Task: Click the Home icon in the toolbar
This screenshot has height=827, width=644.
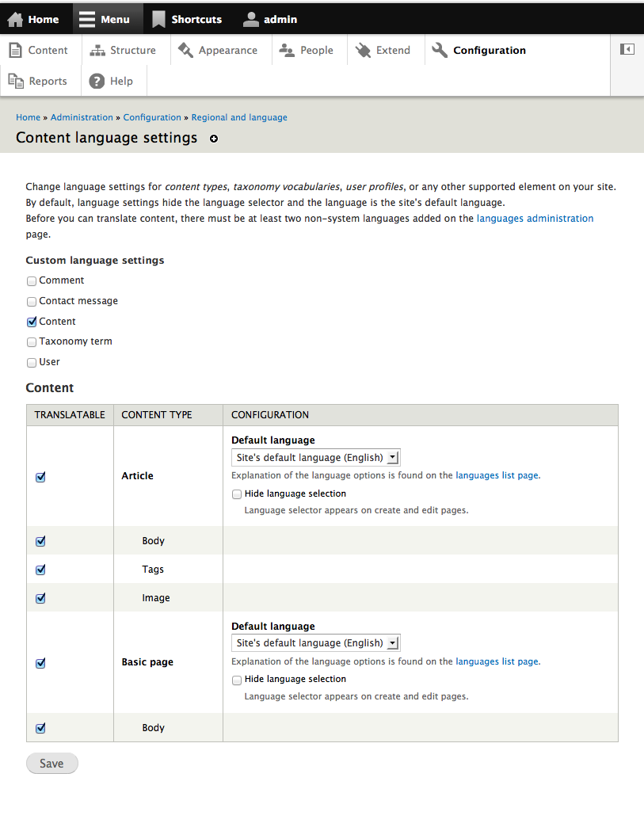Action: [x=14, y=18]
